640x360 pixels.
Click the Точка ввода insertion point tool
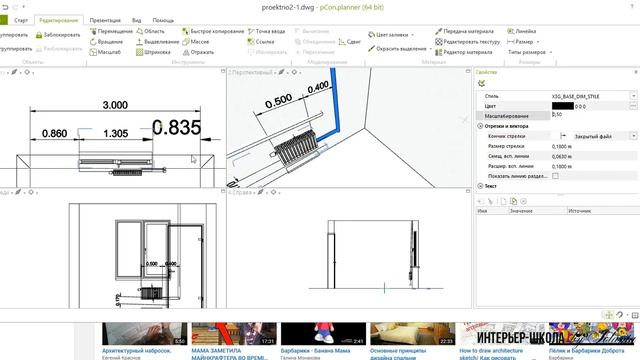click(267, 31)
